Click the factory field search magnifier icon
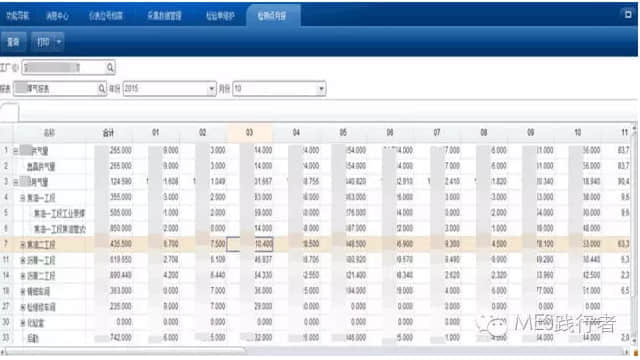 pos(110,67)
